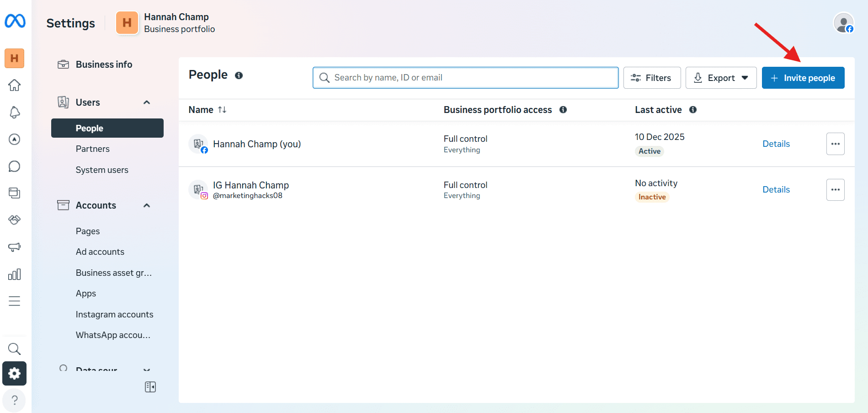868x413 pixels.
Task: Expand the Data sources section
Action: (146, 370)
